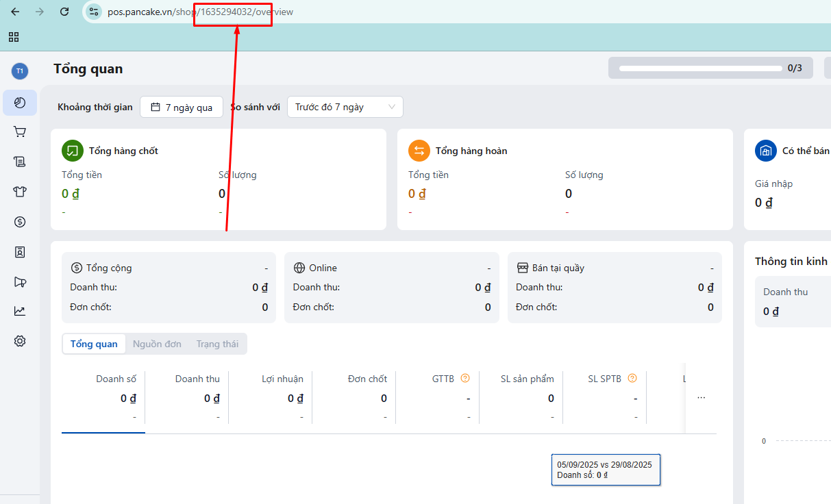Click the Khoảng thời gian label

tap(95, 107)
